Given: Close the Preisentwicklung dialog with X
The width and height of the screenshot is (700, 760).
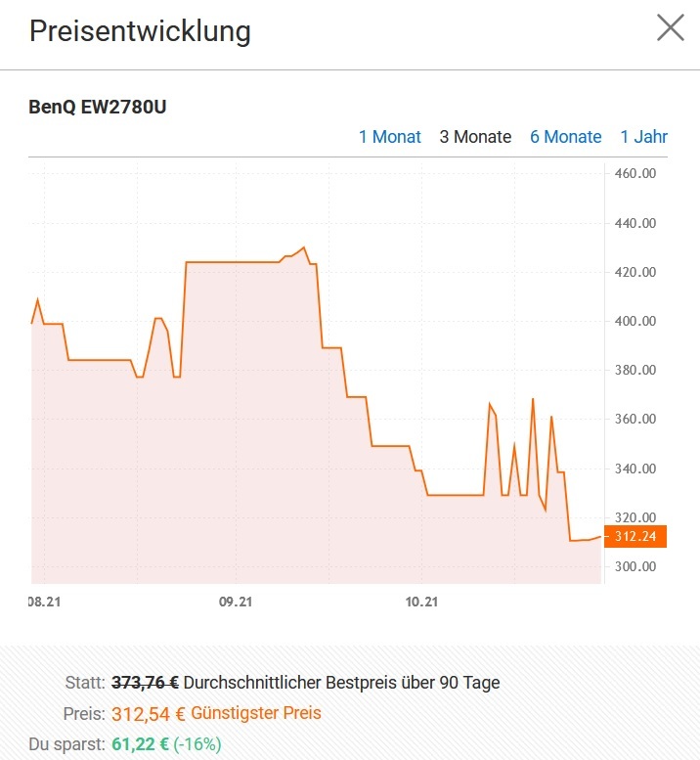Looking at the screenshot, I should (671, 27).
